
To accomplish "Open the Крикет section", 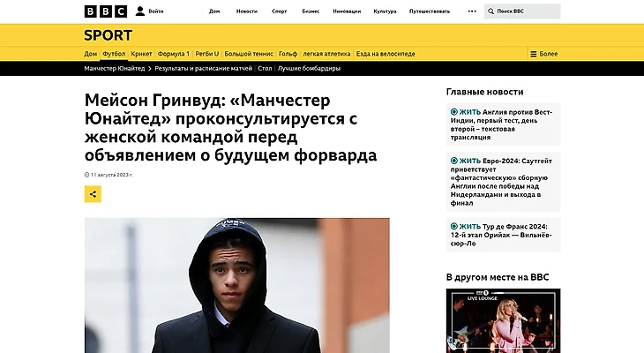I will pyautogui.click(x=141, y=54).
